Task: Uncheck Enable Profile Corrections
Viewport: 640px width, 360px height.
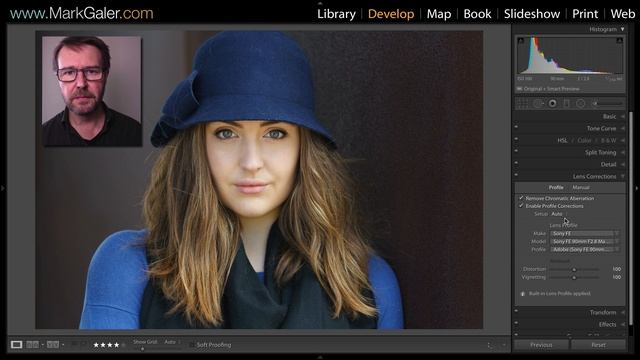Action: pos(521,206)
